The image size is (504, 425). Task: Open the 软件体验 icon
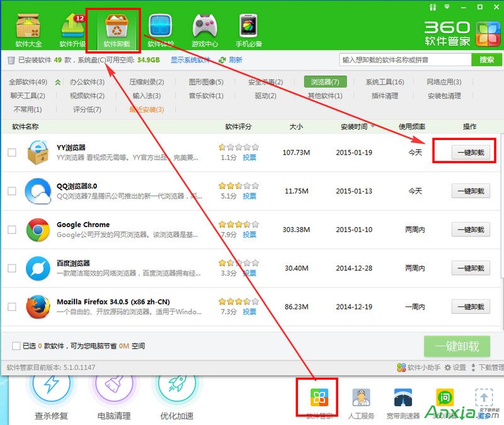click(161, 30)
